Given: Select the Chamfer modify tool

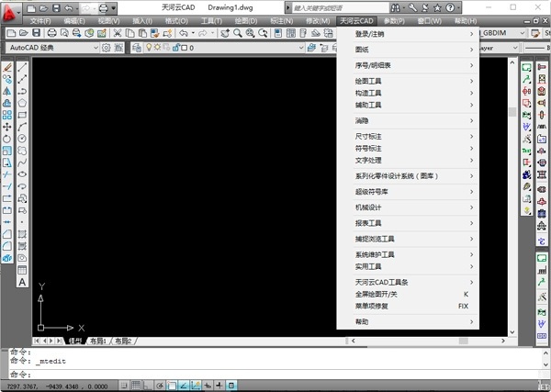Looking at the screenshot, I should 7,234.
